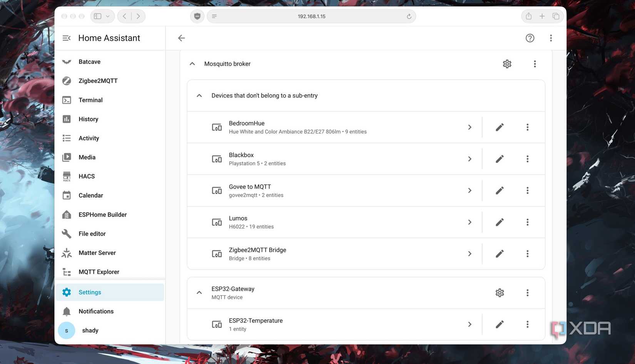Click the File editor wrench icon
Image resolution: width=635 pixels, height=364 pixels.
67,234
